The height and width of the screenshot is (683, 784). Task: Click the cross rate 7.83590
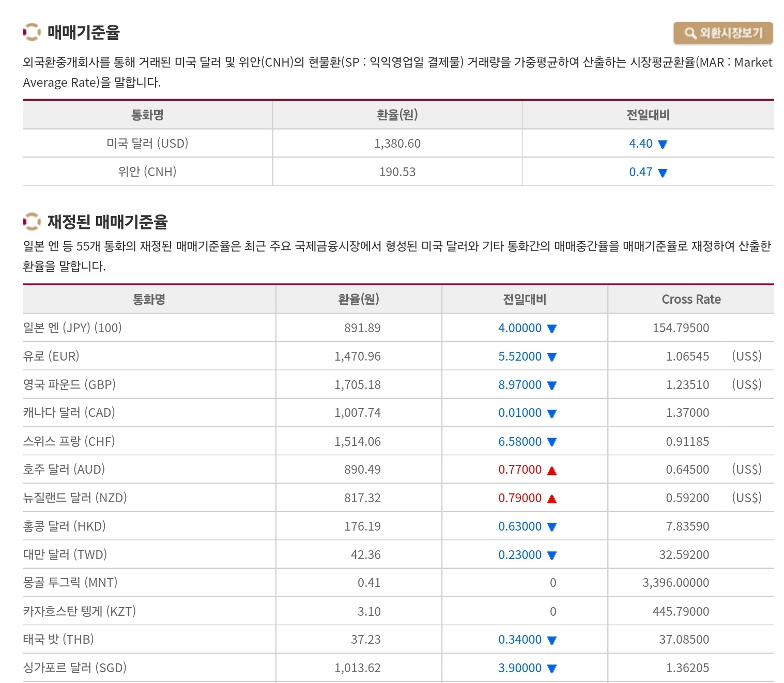(687, 526)
